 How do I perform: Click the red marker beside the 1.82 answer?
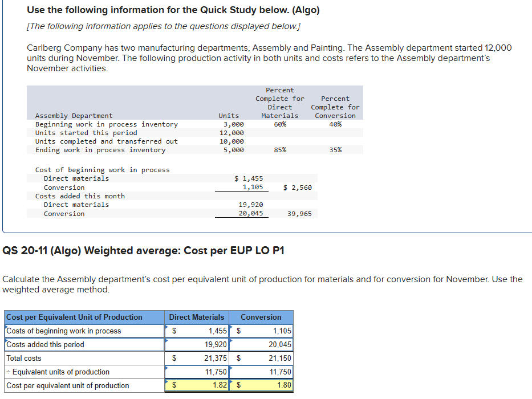pyautogui.click(x=166, y=382)
